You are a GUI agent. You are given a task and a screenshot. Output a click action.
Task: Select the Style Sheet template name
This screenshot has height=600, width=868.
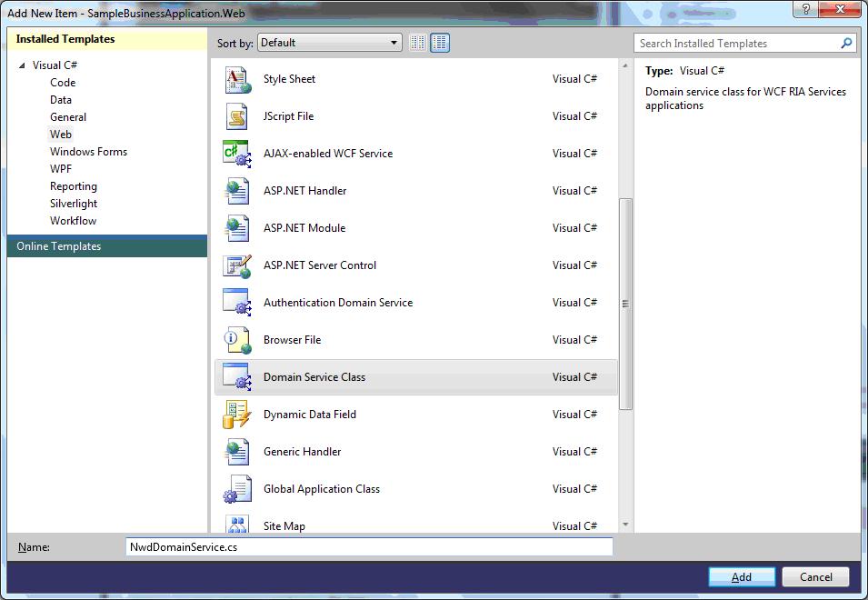coord(290,79)
